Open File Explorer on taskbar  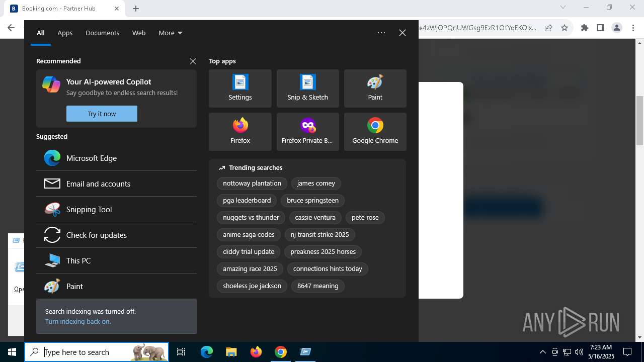(x=231, y=352)
